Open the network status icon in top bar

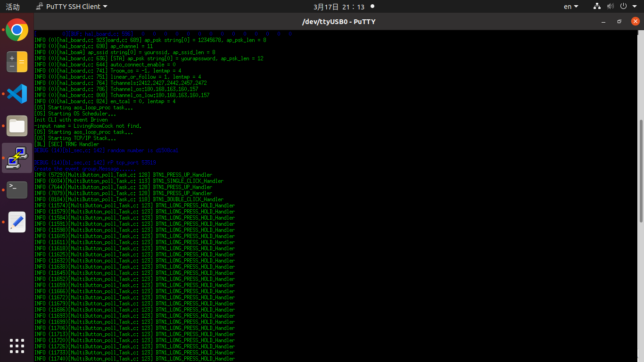tap(597, 7)
